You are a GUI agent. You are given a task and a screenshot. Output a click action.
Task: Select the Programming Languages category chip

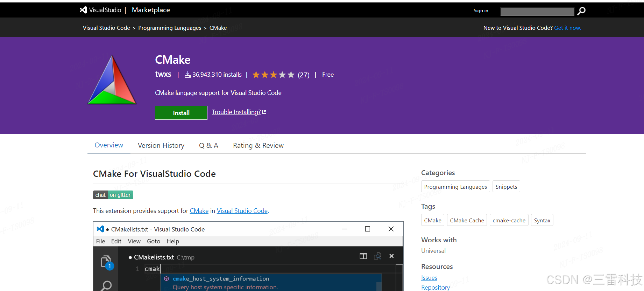pyautogui.click(x=455, y=187)
